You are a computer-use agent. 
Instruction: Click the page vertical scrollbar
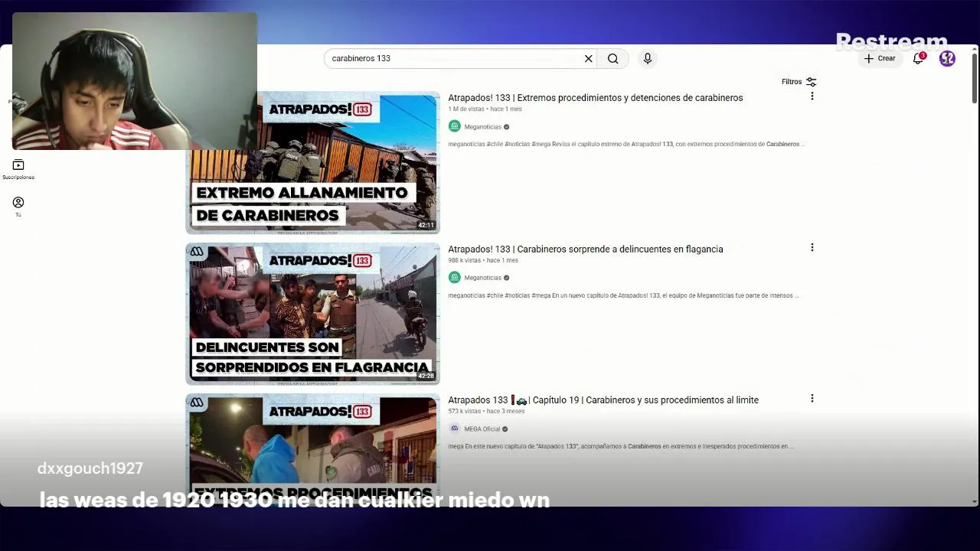tap(974, 77)
